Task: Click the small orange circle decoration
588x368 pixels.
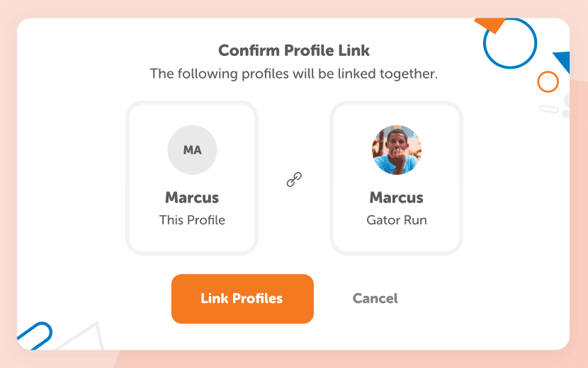Action: click(548, 82)
